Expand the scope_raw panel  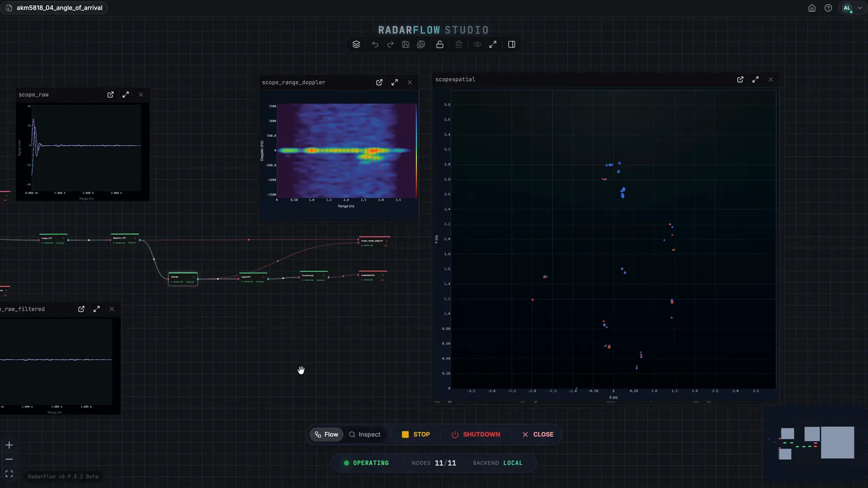(x=126, y=94)
